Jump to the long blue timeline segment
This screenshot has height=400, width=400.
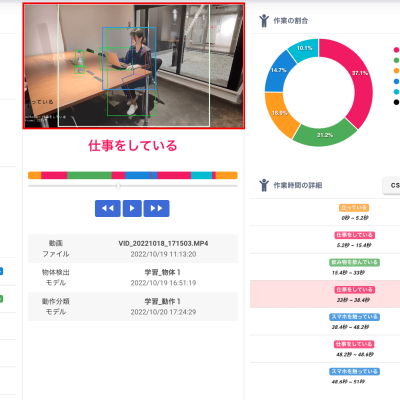[x=137, y=175]
